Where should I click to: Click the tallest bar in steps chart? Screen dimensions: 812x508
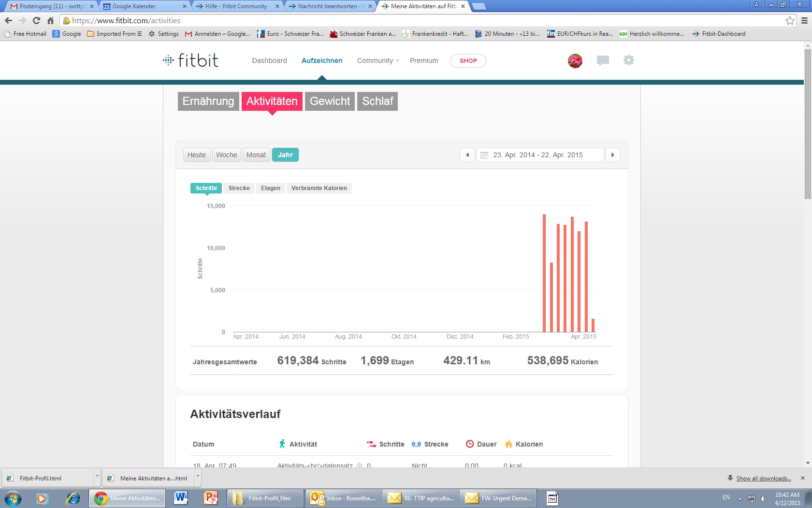click(x=544, y=273)
